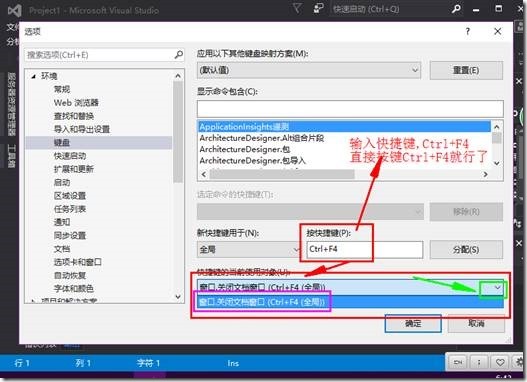Click the 分配(S) button
Viewport: 527px width, 382px height.
tap(466, 250)
